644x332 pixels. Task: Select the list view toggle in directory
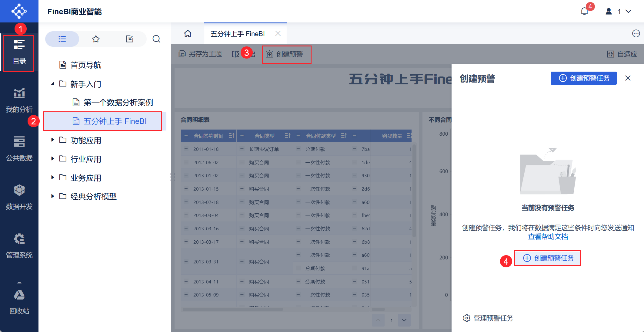click(62, 39)
